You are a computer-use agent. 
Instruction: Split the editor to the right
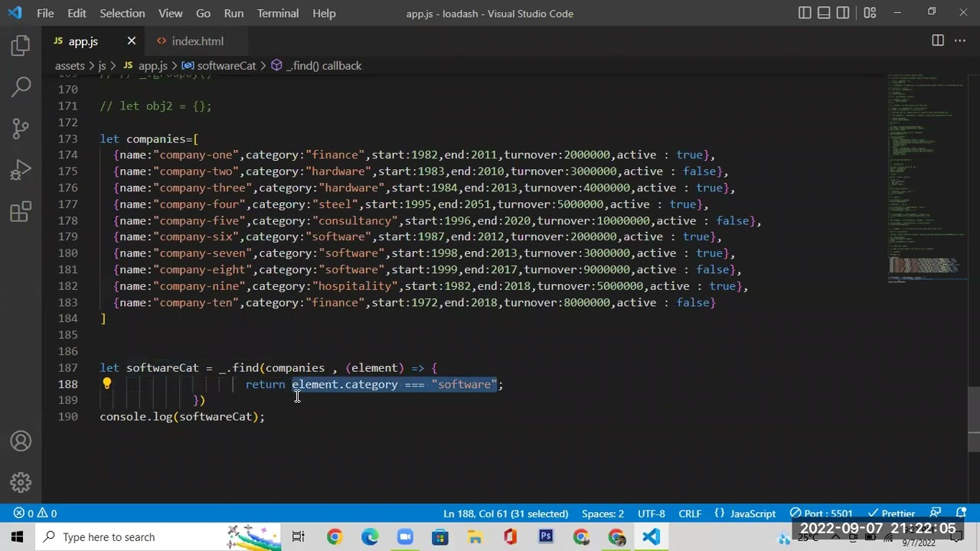point(937,41)
